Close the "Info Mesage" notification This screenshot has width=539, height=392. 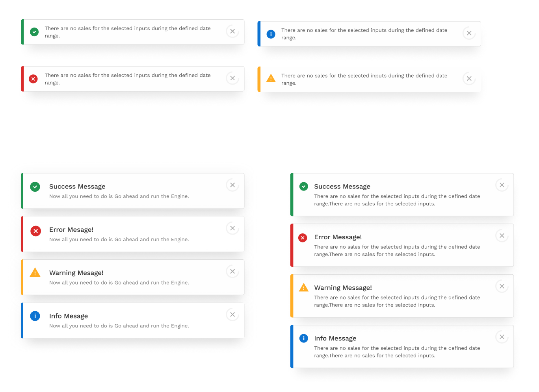click(232, 314)
